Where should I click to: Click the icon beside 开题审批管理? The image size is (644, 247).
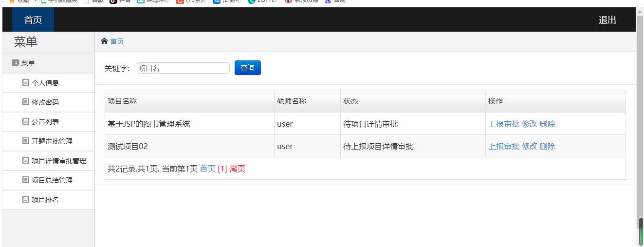click(x=26, y=141)
